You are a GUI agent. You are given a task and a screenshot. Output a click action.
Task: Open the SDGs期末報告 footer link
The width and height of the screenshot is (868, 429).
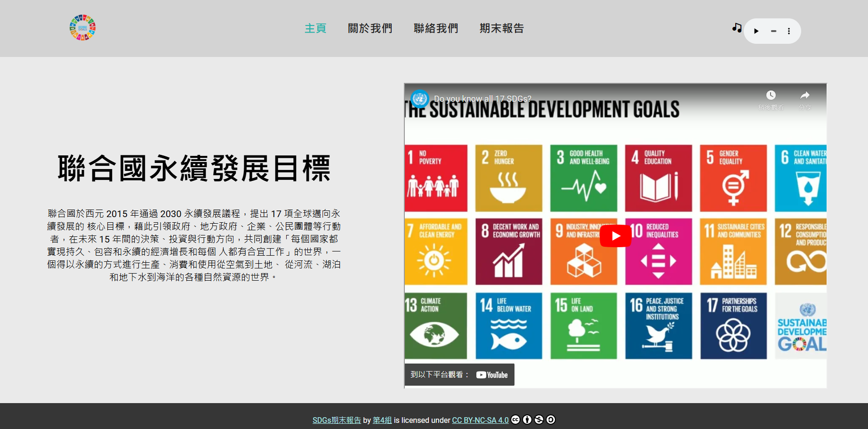pos(337,420)
